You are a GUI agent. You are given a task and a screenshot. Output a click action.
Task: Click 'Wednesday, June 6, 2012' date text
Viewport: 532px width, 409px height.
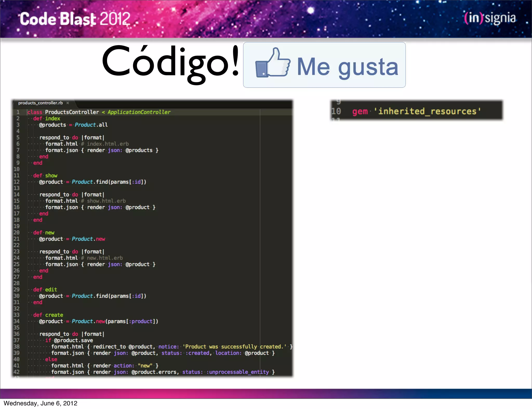click(x=41, y=403)
